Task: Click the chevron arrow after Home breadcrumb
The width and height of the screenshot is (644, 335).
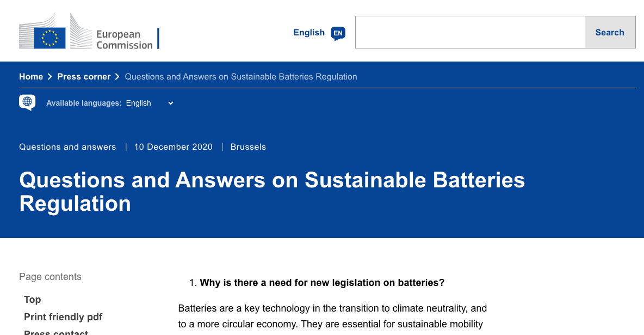Action: (x=50, y=77)
